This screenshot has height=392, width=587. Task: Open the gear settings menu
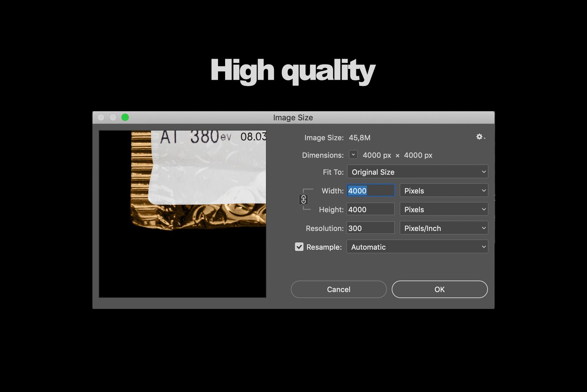[x=480, y=137]
